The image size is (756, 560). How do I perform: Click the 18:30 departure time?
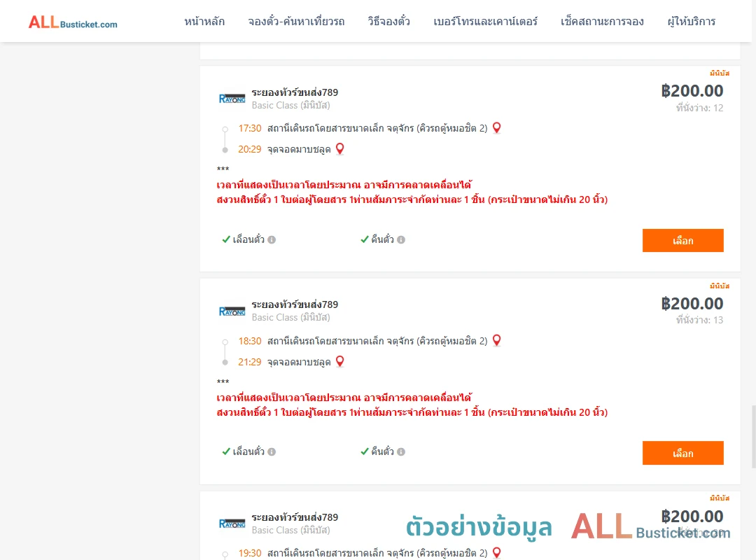pos(250,341)
